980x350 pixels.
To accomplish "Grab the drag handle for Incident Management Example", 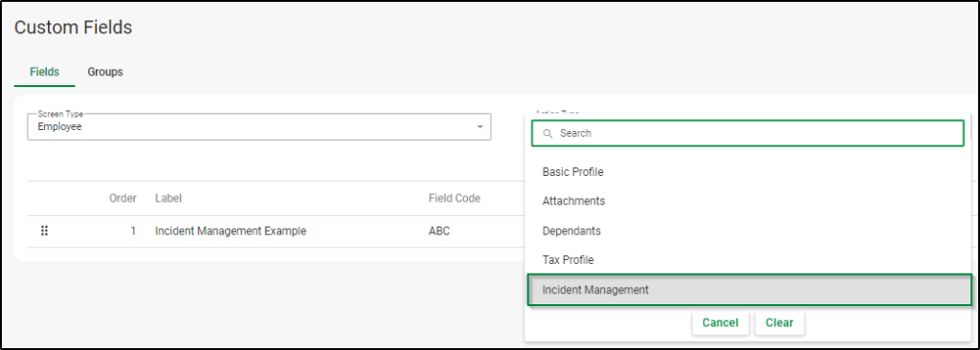I will pyautogui.click(x=44, y=231).
